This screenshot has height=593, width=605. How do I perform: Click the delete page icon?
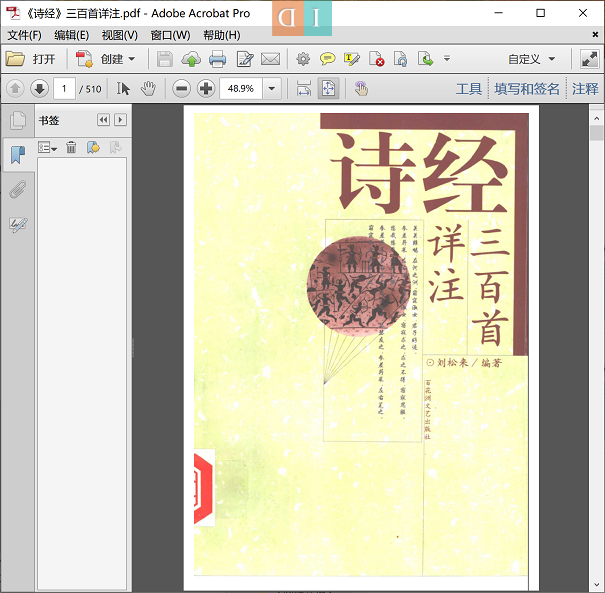click(x=376, y=59)
